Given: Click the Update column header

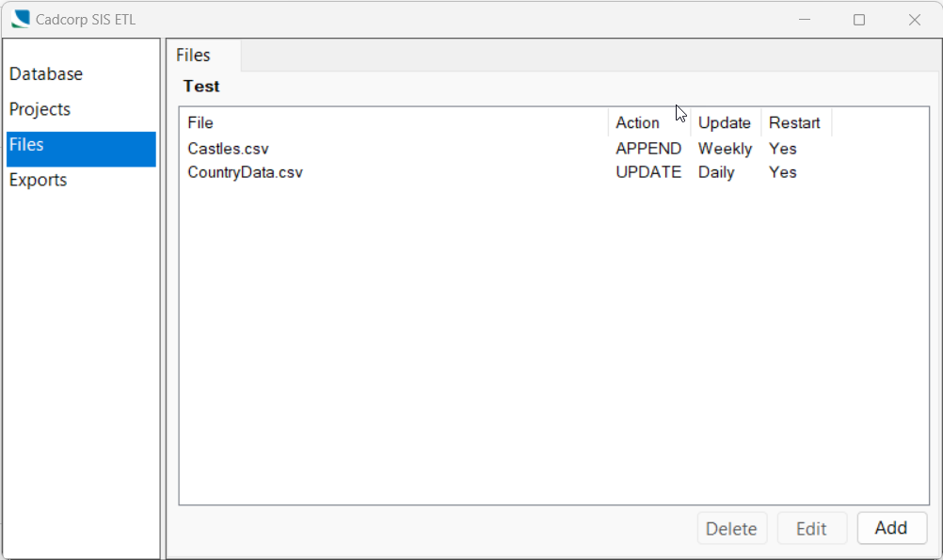Looking at the screenshot, I should tap(724, 123).
